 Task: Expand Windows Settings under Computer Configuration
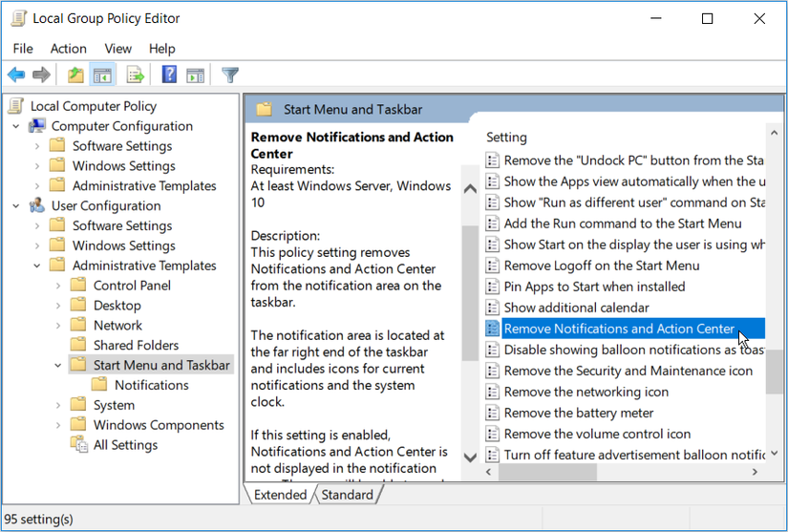click(x=37, y=166)
